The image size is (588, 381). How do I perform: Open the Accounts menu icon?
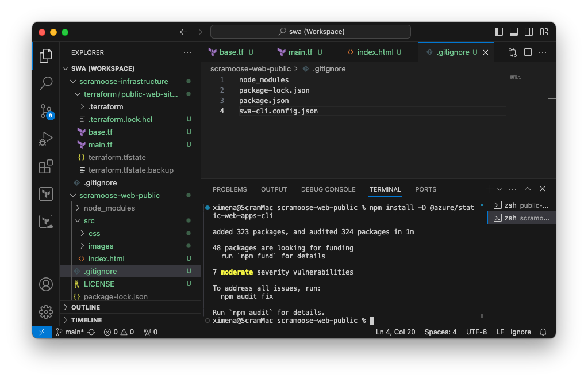tap(46, 284)
